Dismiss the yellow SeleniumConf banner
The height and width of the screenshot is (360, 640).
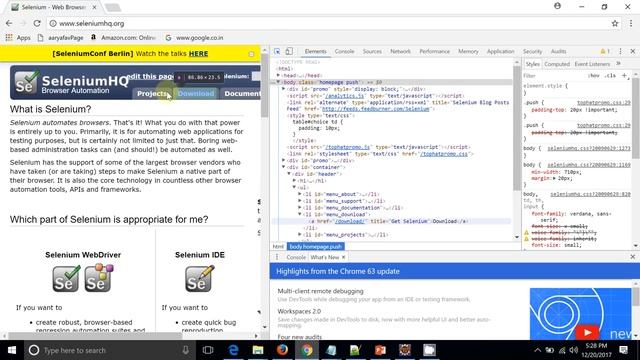251,54
